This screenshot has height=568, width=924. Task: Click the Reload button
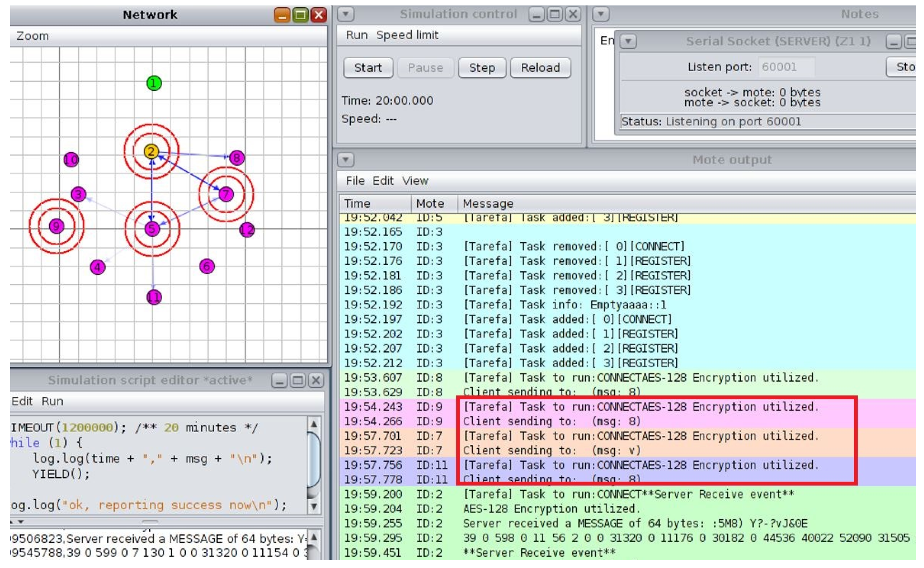tap(540, 68)
